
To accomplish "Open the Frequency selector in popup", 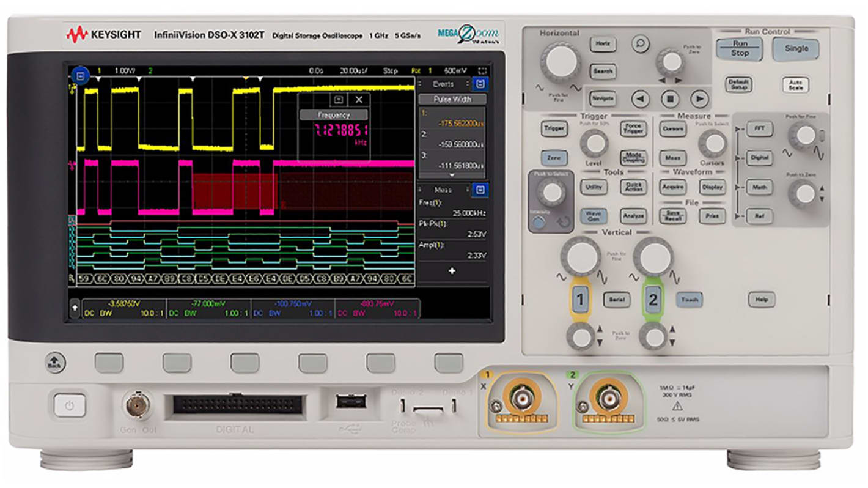I will point(334,115).
